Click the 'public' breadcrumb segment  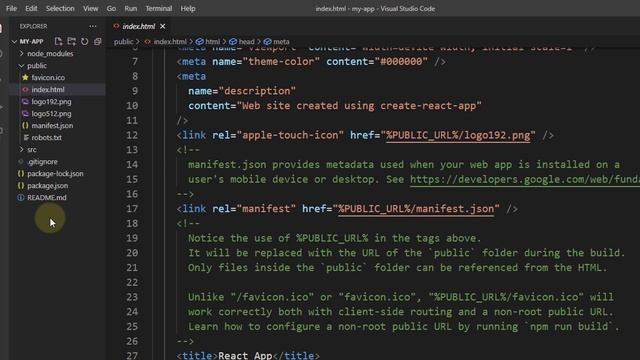coord(123,42)
